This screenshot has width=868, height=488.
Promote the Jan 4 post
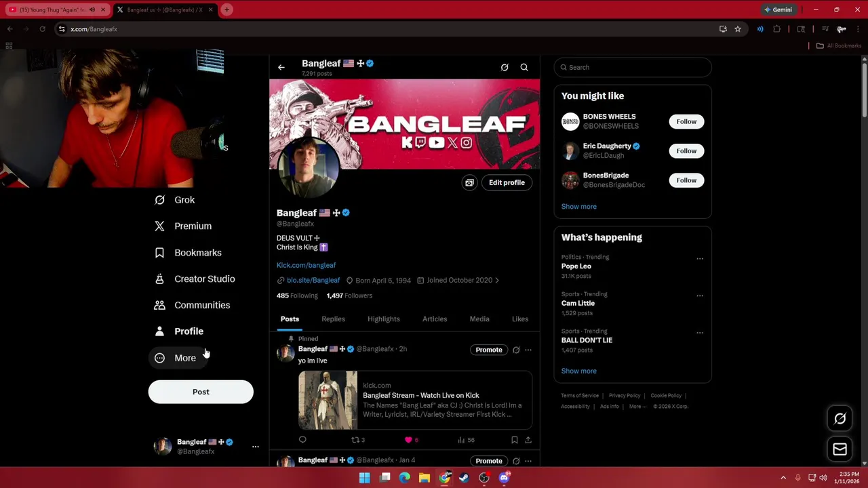(x=489, y=461)
